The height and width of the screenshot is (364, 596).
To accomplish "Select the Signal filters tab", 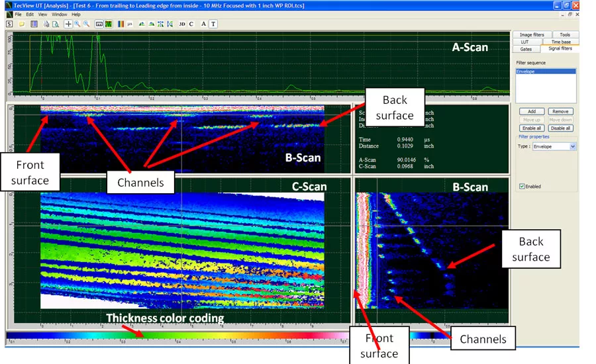I will click(x=560, y=48).
